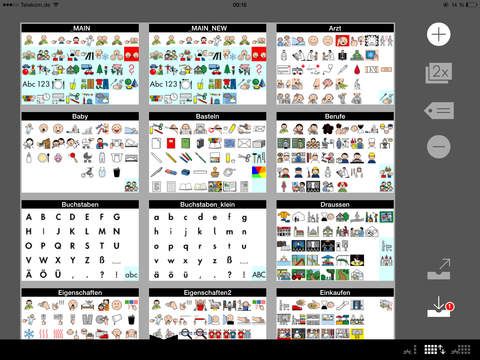Tap the "Baby" title label
Viewport: 480px width, 360px height.
click(x=80, y=116)
